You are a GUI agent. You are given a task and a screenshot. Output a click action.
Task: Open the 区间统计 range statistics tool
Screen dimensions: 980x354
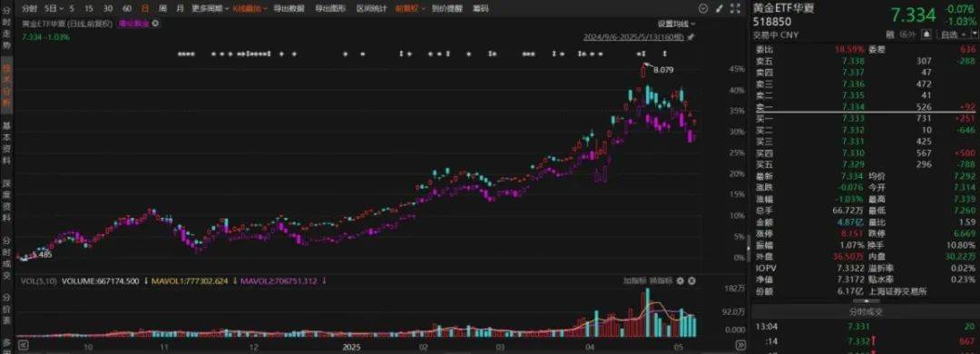pyautogui.click(x=371, y=9)
